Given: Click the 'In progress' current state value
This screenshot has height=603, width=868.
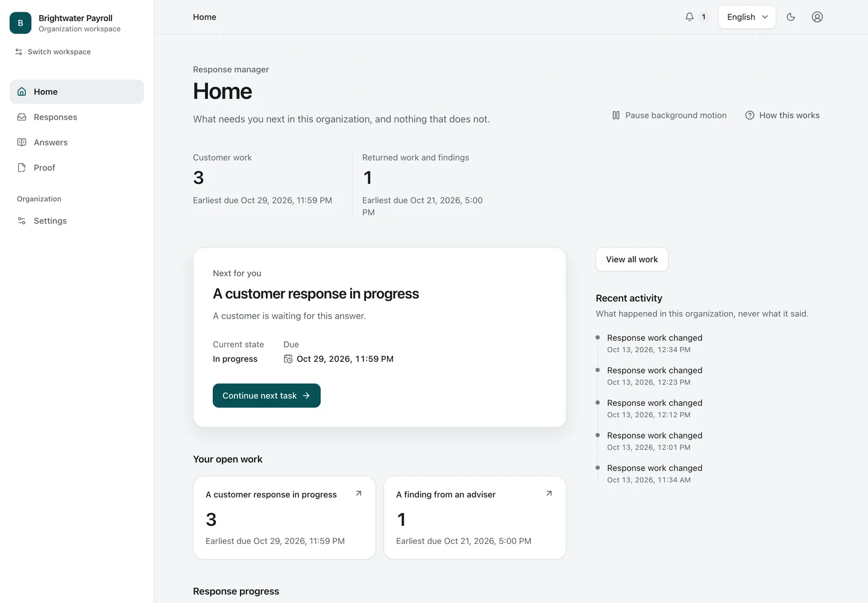Looking at the screenshot, I should tap(235, 359).
